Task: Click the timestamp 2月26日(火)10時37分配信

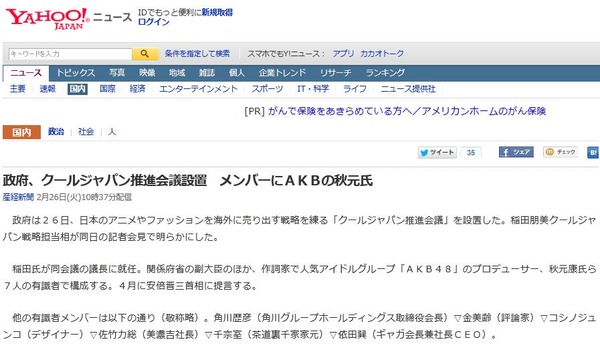Action: pyautogui.click(x=84, y=197)
